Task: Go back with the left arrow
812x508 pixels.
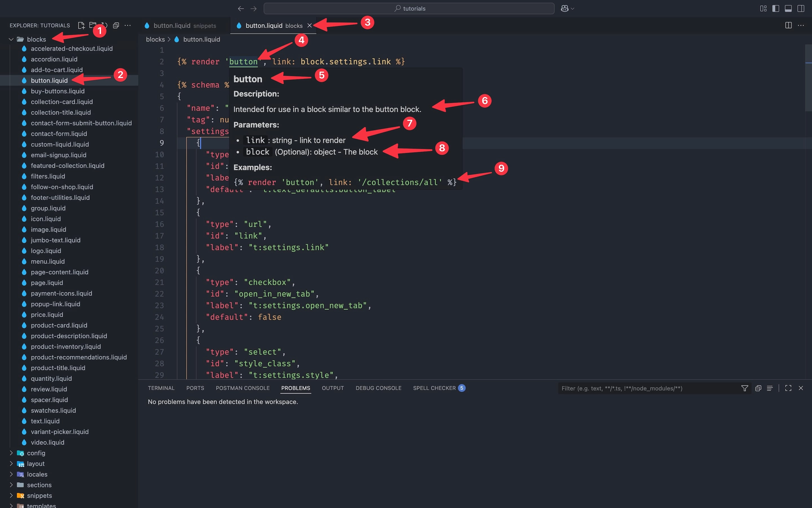Action: 240,9
